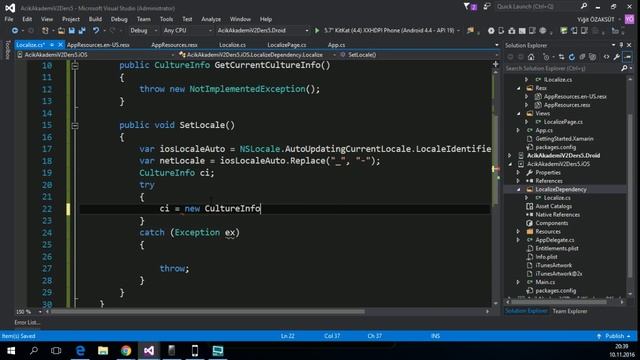Open the Toolbox side tab

(x=7, y=50)
